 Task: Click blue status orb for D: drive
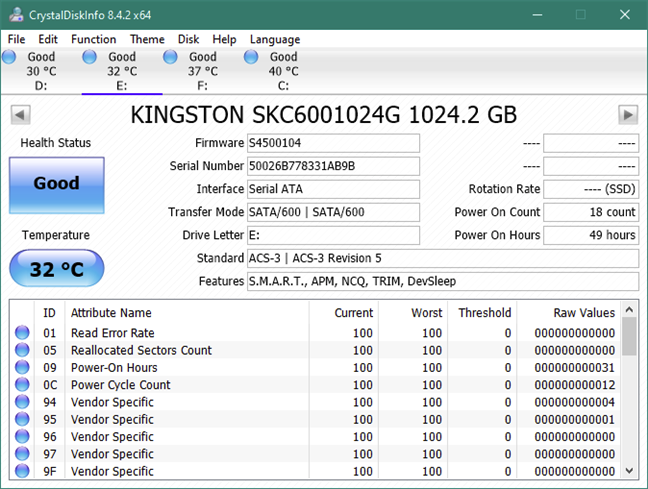point(9,57)
